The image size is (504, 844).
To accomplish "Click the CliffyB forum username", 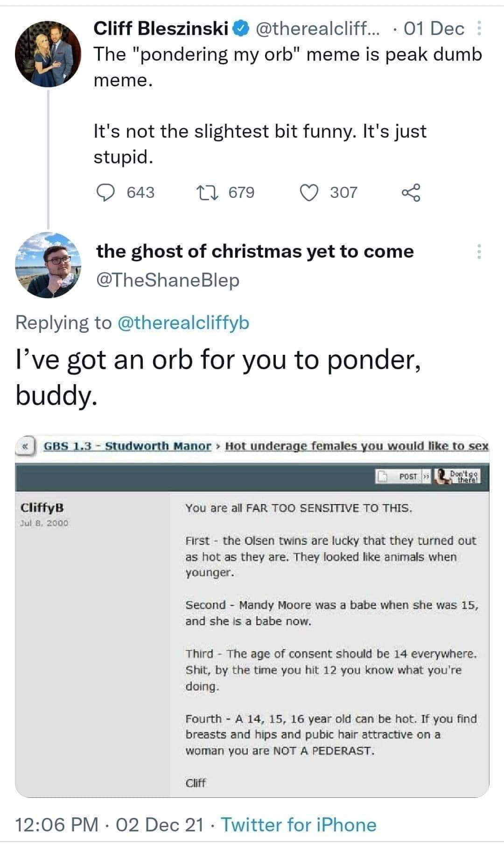I will (x=42, y=507).
